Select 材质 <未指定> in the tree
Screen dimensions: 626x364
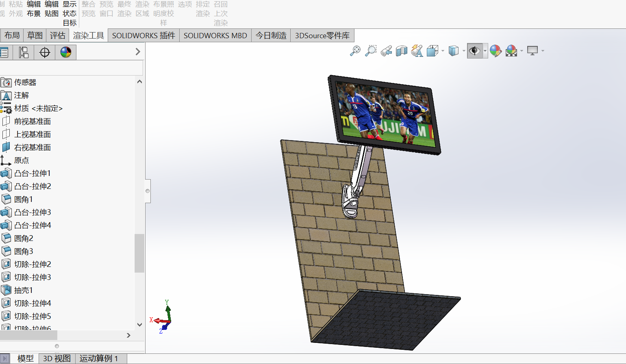[x=32, y=108]
